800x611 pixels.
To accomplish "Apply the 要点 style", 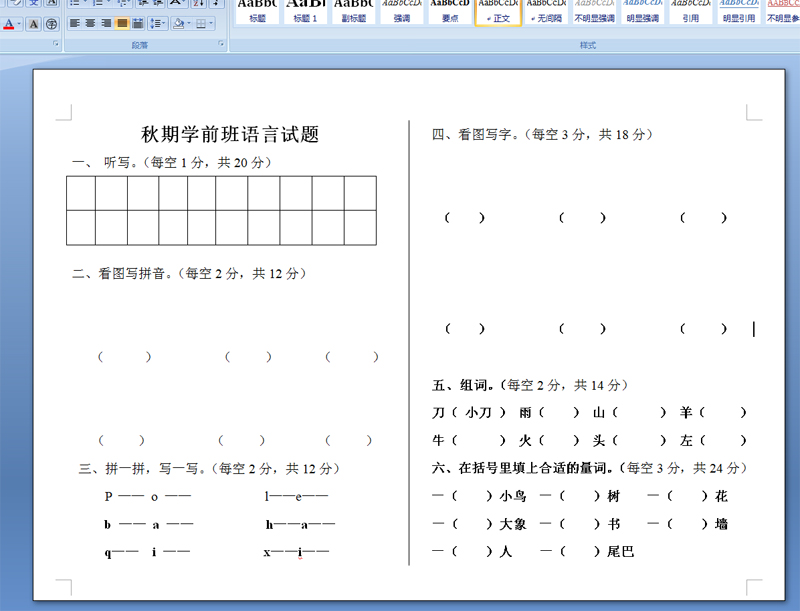I will pyautogui.click(x=449, y=12).
